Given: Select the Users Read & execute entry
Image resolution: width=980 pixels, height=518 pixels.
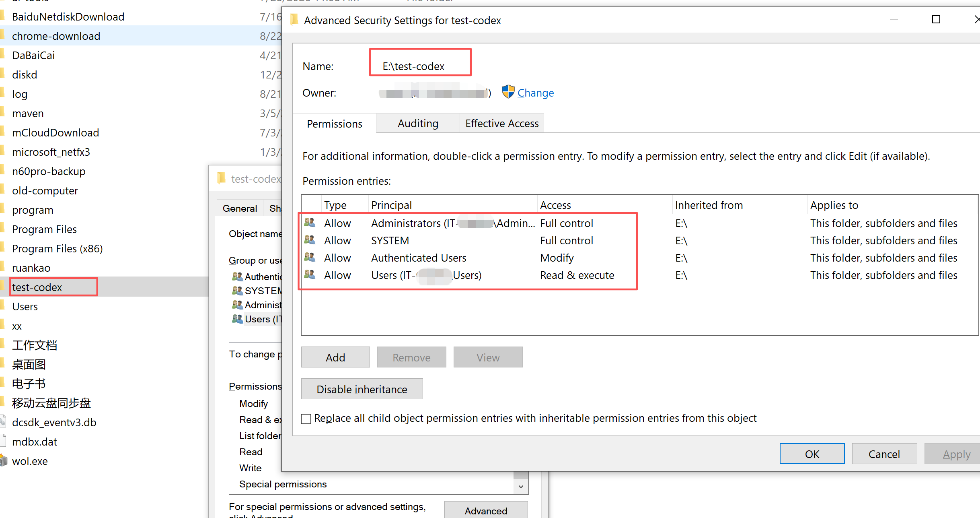Looking at the screenshot, I should (640, 275).
